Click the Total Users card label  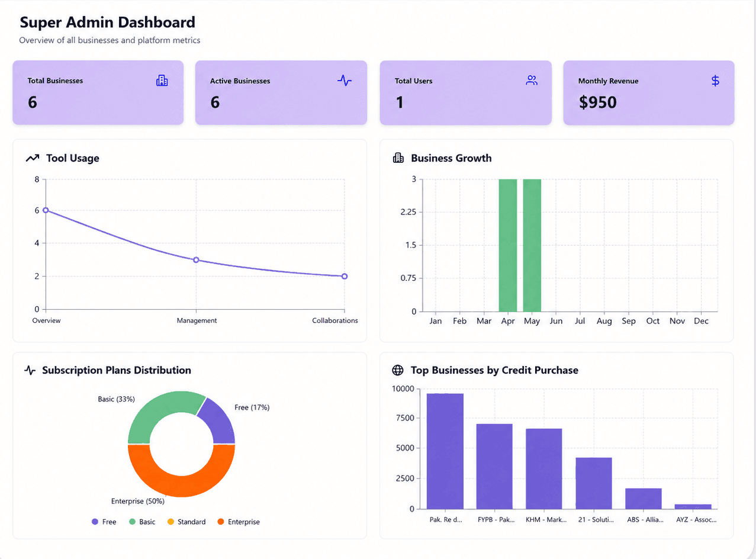click(x=414, y=81)
